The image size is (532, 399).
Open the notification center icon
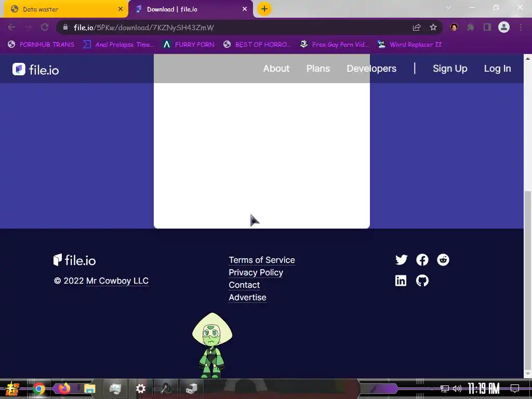515,389
